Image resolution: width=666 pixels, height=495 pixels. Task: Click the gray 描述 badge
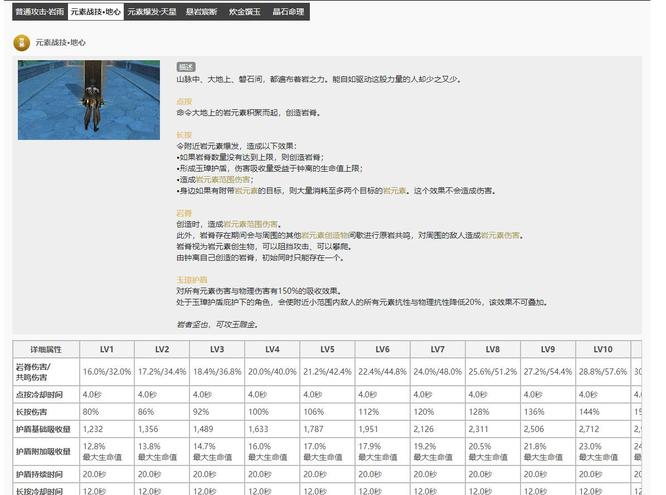(186, 67)
